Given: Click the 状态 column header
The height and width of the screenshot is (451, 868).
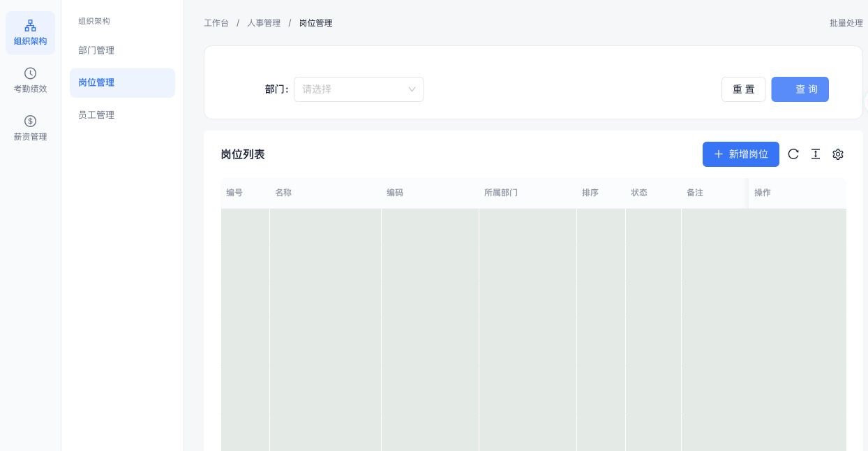Looking at the screenshot, I should click(653, 193).
